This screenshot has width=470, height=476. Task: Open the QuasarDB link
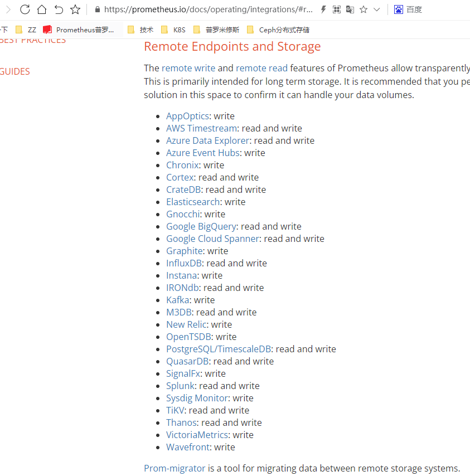[187, 361]
